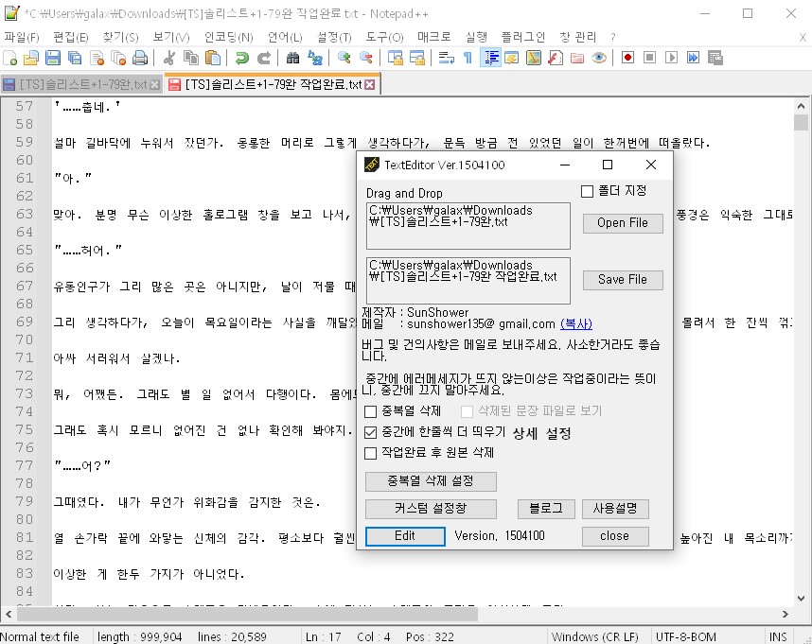Viewport: 812px width, 644px height.
Task: Click the Replace toolbar icon
Action: tap(314, 58)
